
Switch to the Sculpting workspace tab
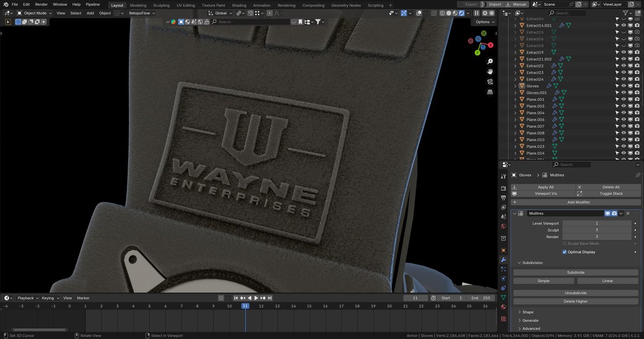(162, 5)
